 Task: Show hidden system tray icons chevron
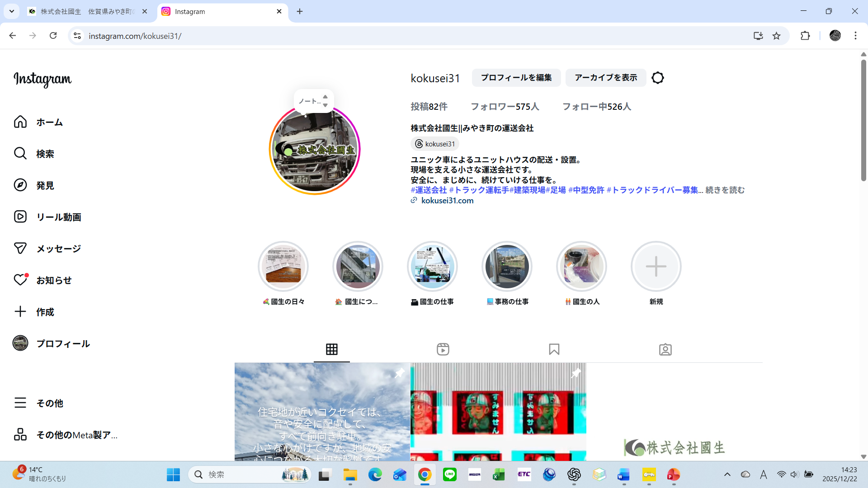click(x=727, y=474)
